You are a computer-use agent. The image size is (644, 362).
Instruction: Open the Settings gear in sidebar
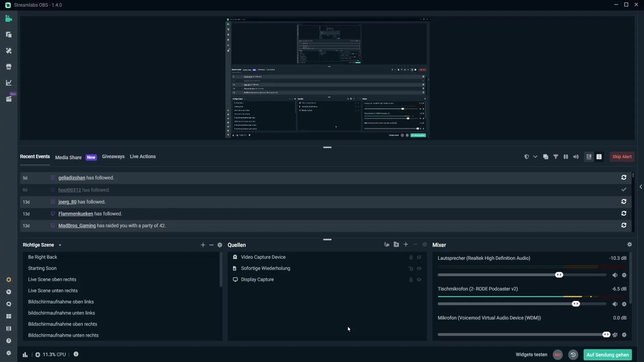point(9,353)
